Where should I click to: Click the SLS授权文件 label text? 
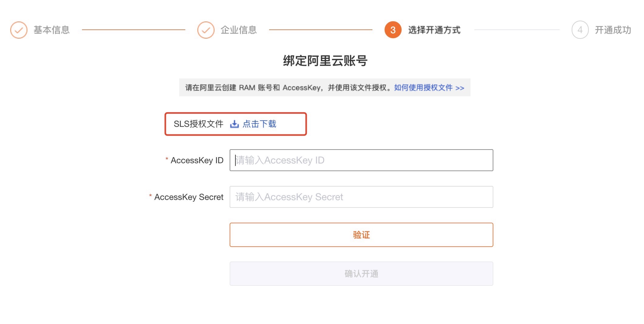(198, 124)
